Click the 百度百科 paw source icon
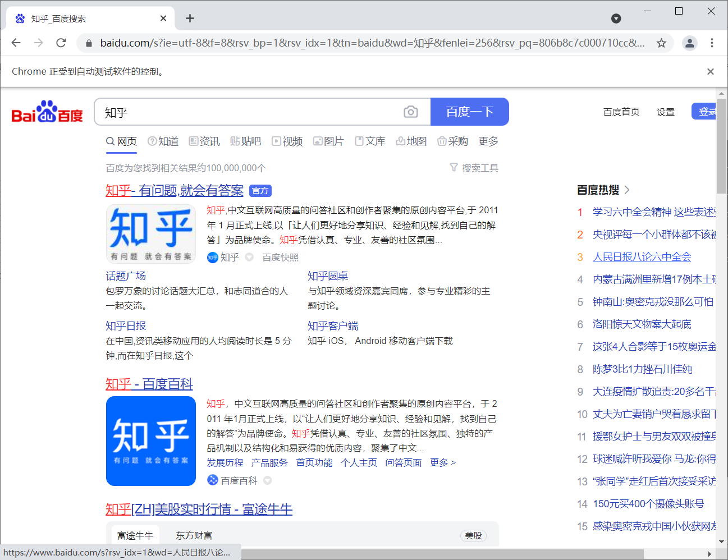The height and width of the screenshot is (560, 728). (x=213, y=480)
